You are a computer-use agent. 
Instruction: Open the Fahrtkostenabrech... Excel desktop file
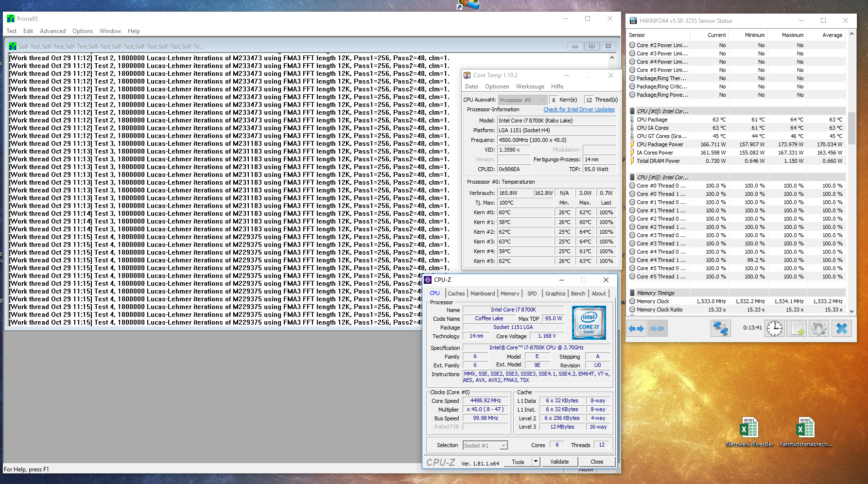click(x=805, y=432)
